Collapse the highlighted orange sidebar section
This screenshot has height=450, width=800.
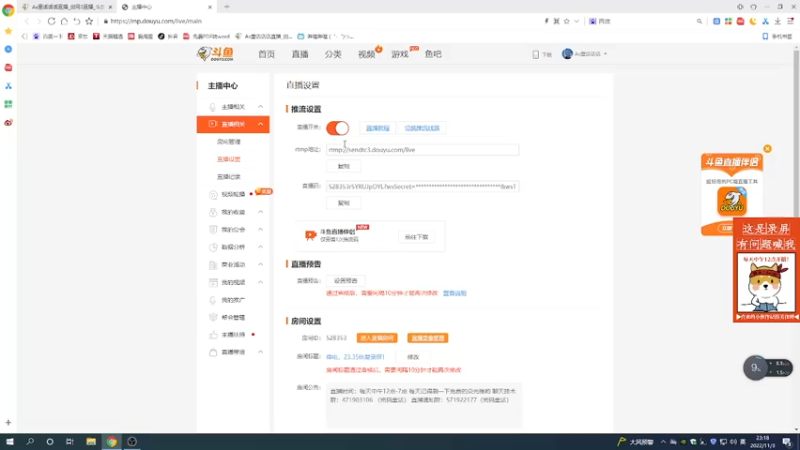[233, 124]
